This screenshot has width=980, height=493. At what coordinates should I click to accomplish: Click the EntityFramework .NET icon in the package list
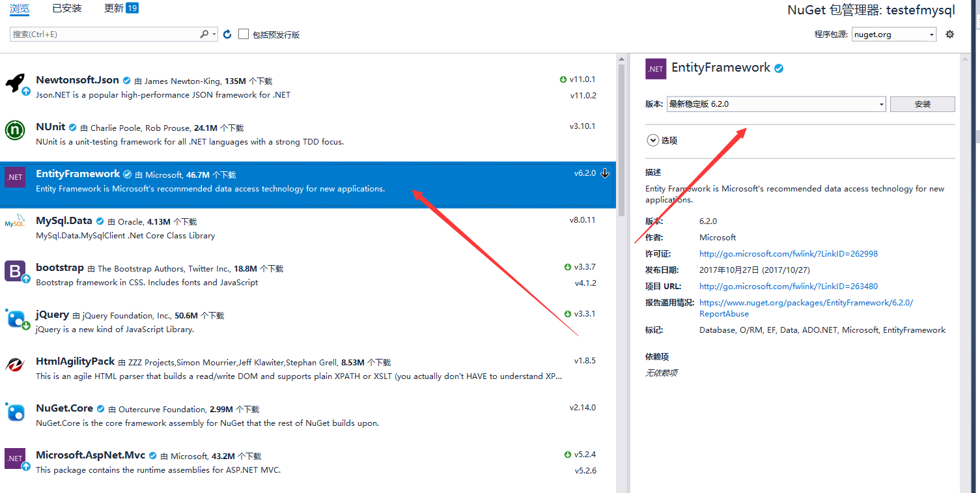(15, 177)
